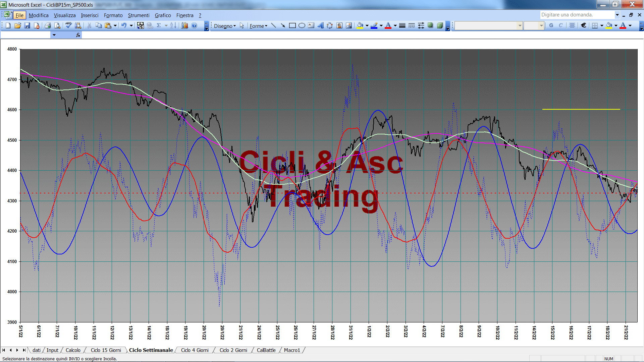Select the Oval shape tool
Screen dimensions: 644x362
pyautogui.click(x=302, y=25)
